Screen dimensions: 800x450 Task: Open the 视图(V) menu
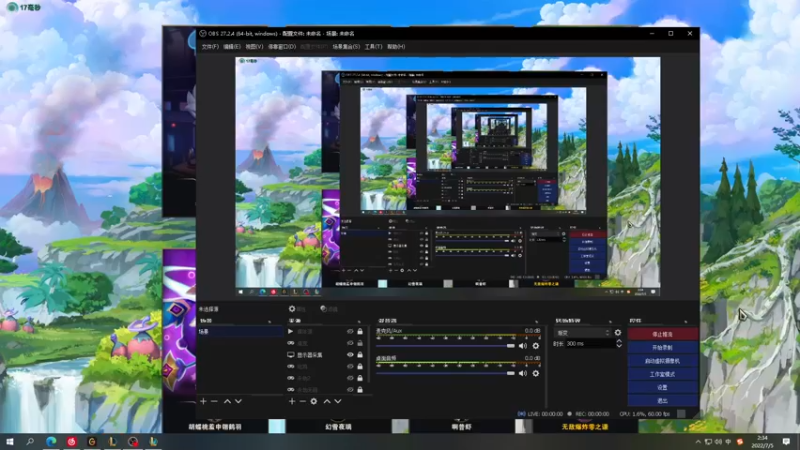(x=254, y=47)
